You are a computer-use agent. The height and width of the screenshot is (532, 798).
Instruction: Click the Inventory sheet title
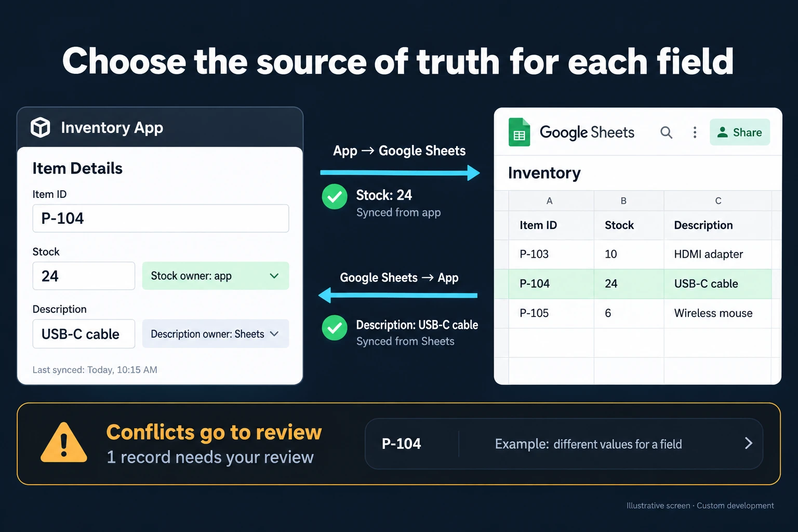[544, 173]
